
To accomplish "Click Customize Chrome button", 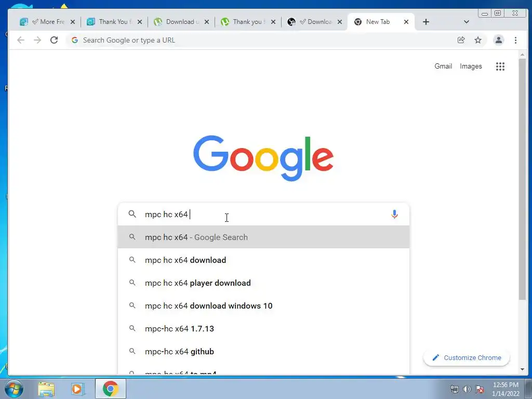I will point(467,357).
